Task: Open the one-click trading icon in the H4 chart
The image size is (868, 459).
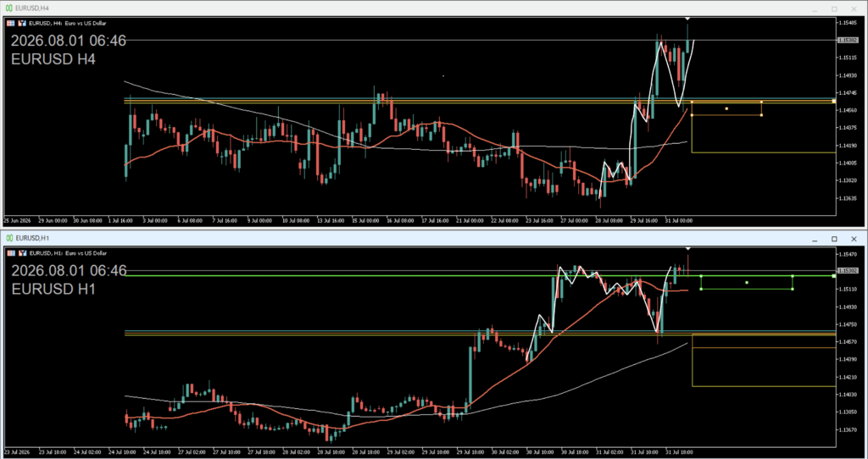Action: tap(22, 23)
